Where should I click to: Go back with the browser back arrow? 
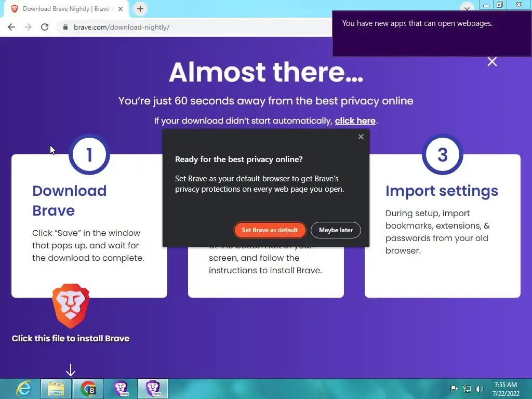pyautogui.click(x=11, y=27)
